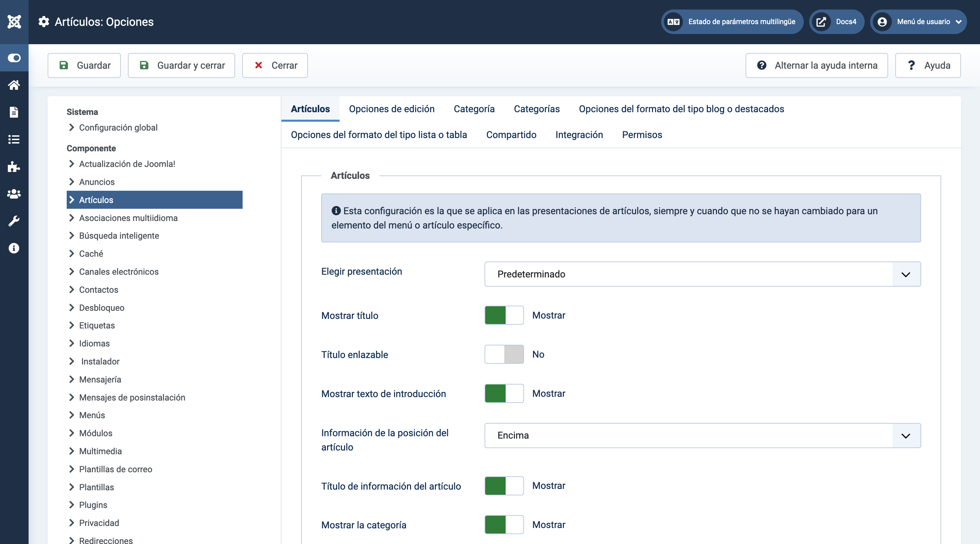Viewport: 980px width, 544px height.
Task: Open the Menus list icon in sidebar
Action: tap(14, 139)
